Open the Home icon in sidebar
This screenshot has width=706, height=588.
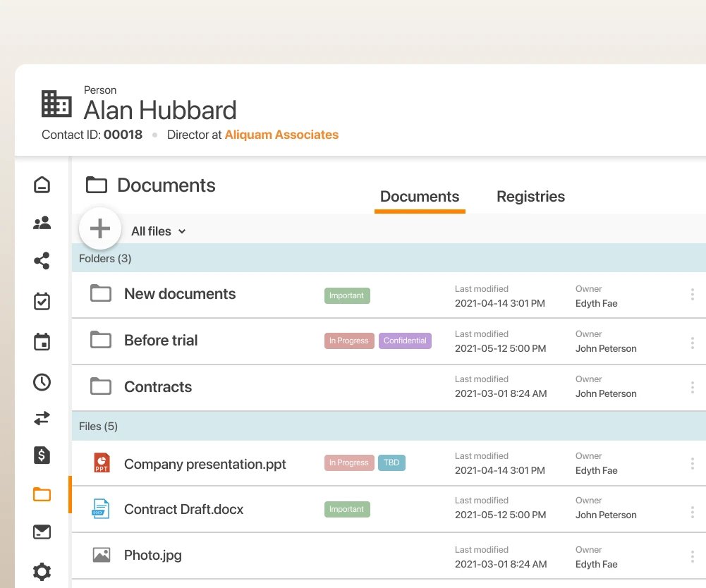42,185
